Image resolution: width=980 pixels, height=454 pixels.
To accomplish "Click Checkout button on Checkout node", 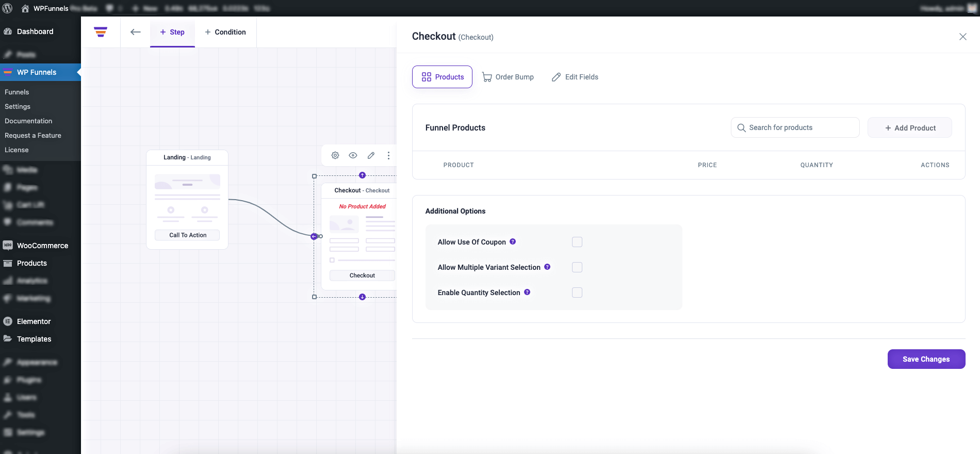I will 362,275.
